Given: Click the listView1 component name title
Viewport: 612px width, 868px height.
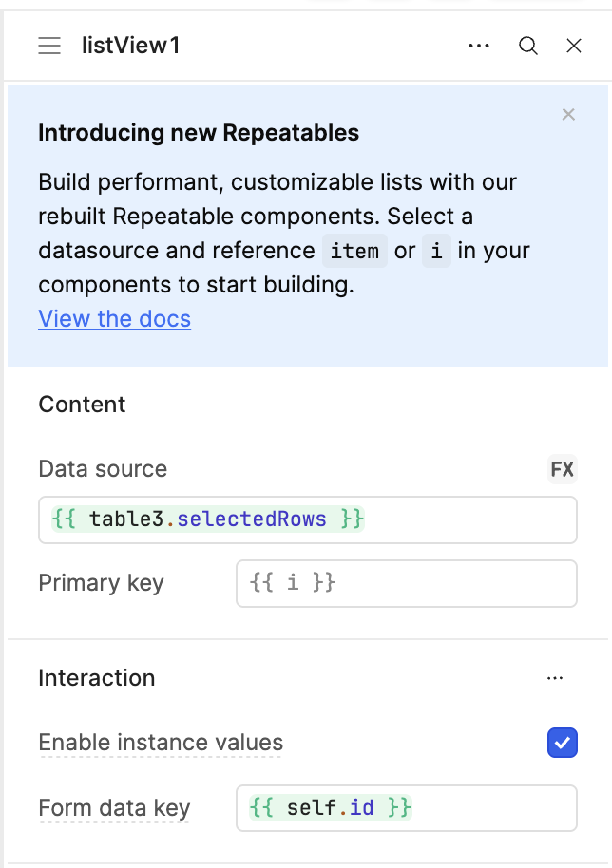Looking at the screenshot, I should pos(131,46).
